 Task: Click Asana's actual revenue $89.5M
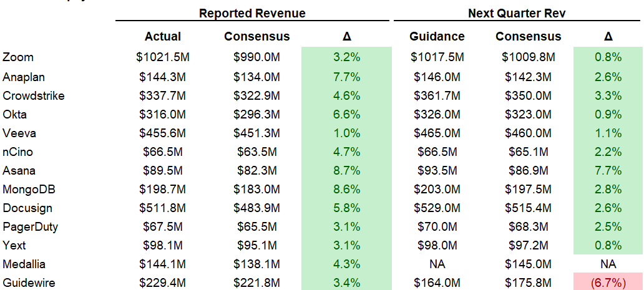[x=163, y=170]
